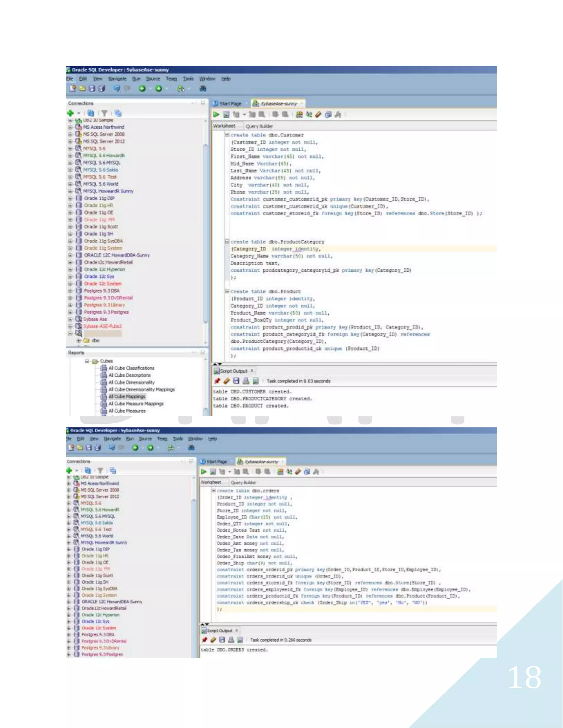
Task: Collapse the Cubes folder in Reports panel
Action: coord(87,361)
